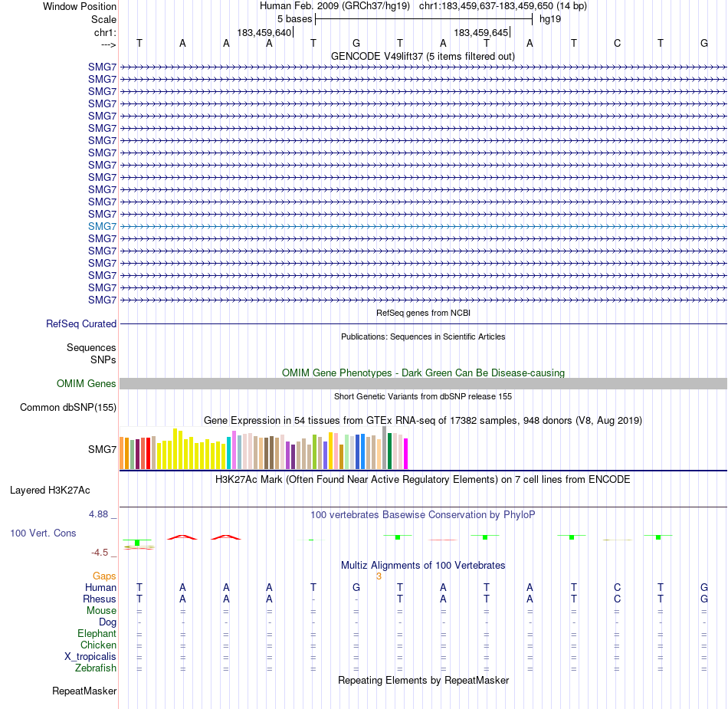Click the OMIM Genes label
This screenshot has height=709, width=728.
[87, 383]
